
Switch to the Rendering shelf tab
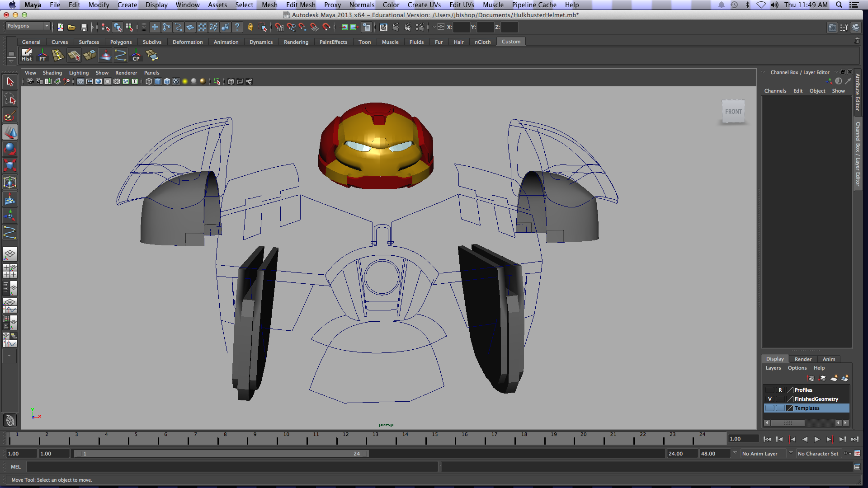coord(296,42)
